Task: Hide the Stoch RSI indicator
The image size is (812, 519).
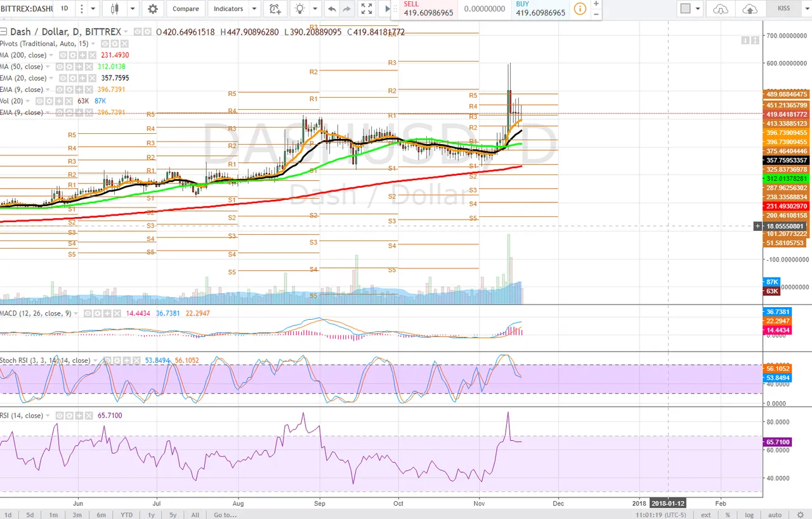Action: pyautogui.click(x=107, y=360)
